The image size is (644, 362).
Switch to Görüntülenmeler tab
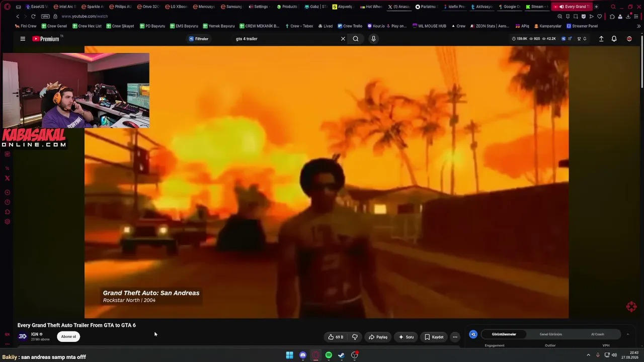click(x=504, y=334)
